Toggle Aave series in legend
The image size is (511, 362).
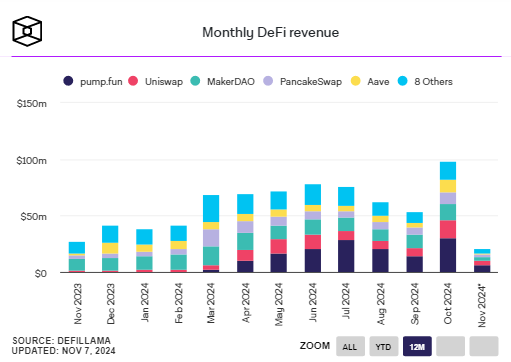tap(370, 81)
